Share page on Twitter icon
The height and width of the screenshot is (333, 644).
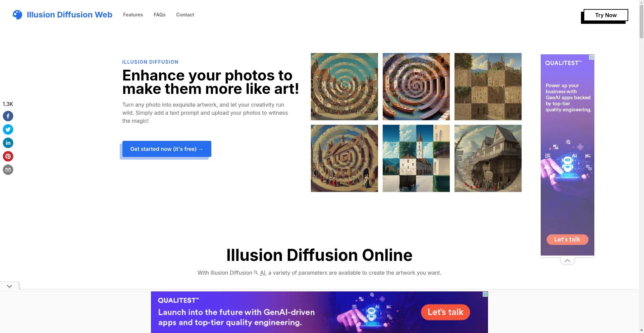[8, 129]
